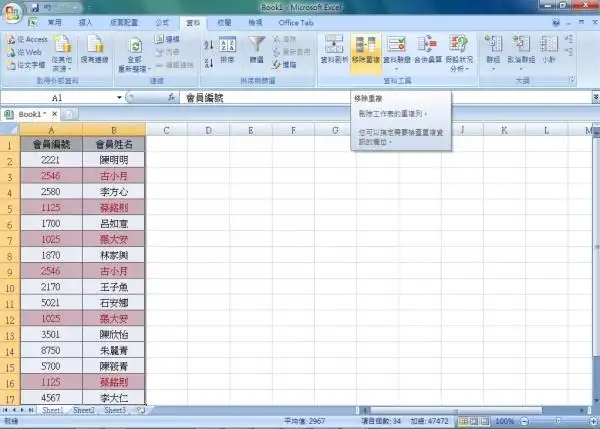Image resolution: width=600 pixels, height=429 pixels.
Task: Click the Select All corner button
Action: coord(10,129)
